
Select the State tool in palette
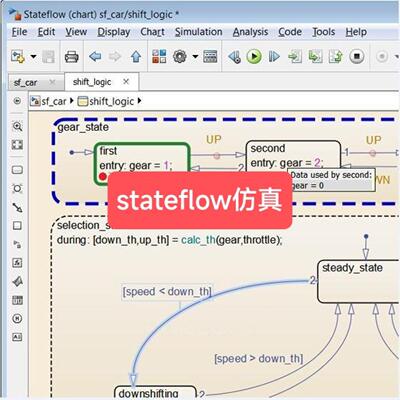pos(17,170)
